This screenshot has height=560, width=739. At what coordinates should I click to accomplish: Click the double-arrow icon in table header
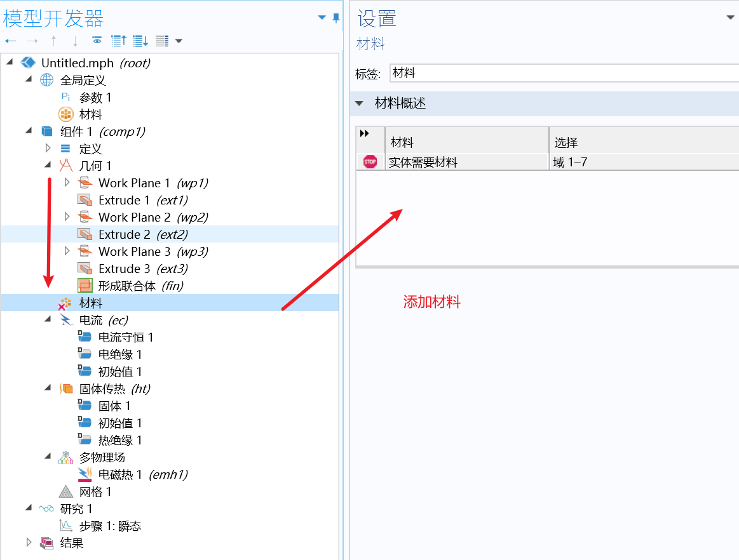[364, 134]
